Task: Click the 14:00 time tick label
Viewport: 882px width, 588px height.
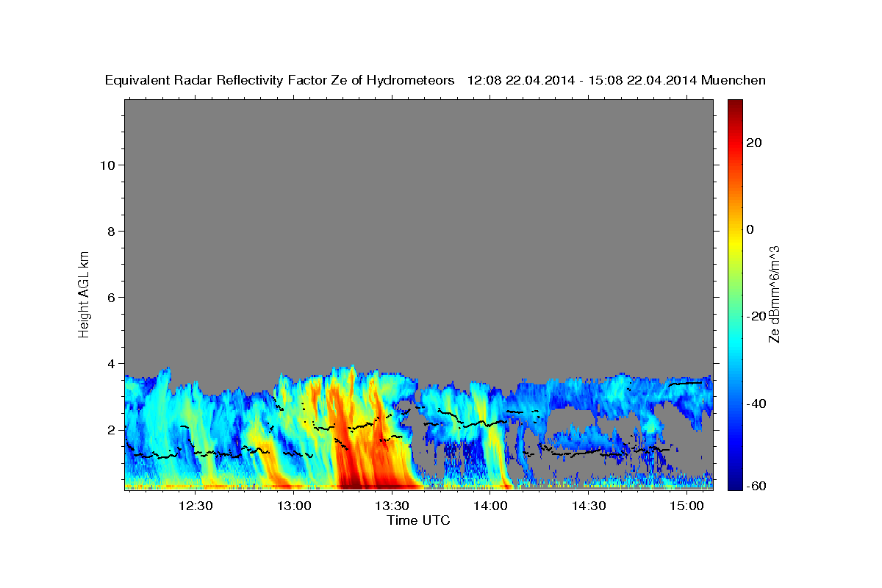Action: point(490,506)
